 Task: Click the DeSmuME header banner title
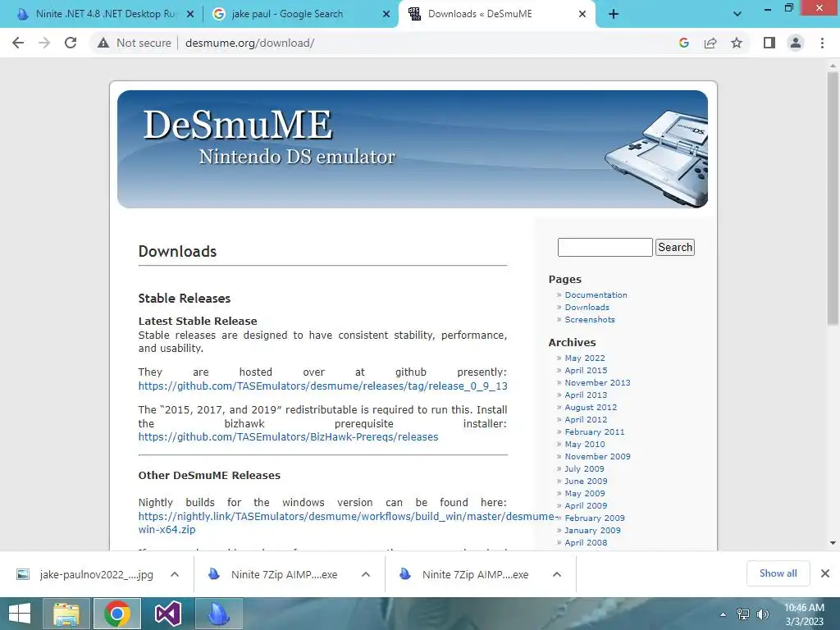(238, 125)
